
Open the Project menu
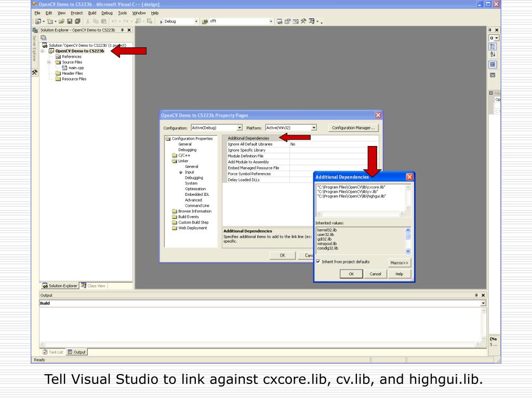tap(77, 13)
